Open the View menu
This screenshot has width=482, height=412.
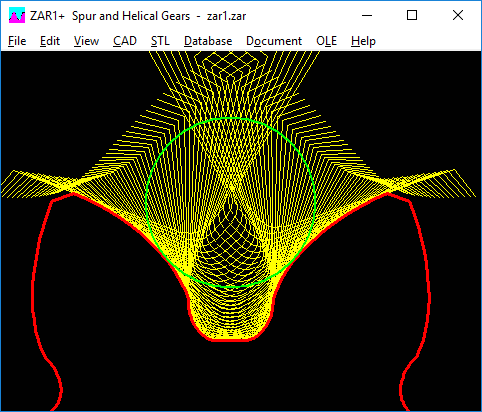click(86, 41)
